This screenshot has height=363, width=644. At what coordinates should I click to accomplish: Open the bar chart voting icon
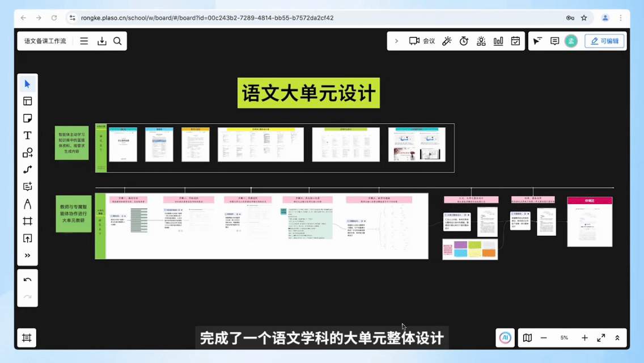[498, 41]
